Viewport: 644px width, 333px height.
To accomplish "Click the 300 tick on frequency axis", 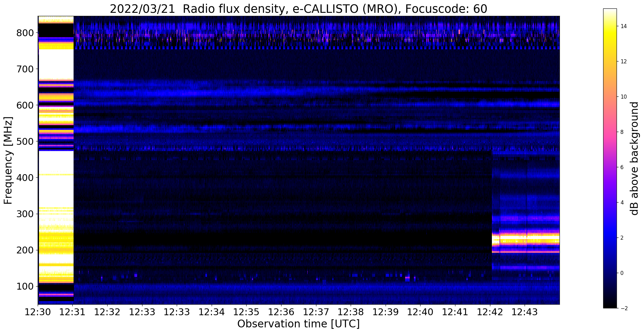I will [25, 214].
